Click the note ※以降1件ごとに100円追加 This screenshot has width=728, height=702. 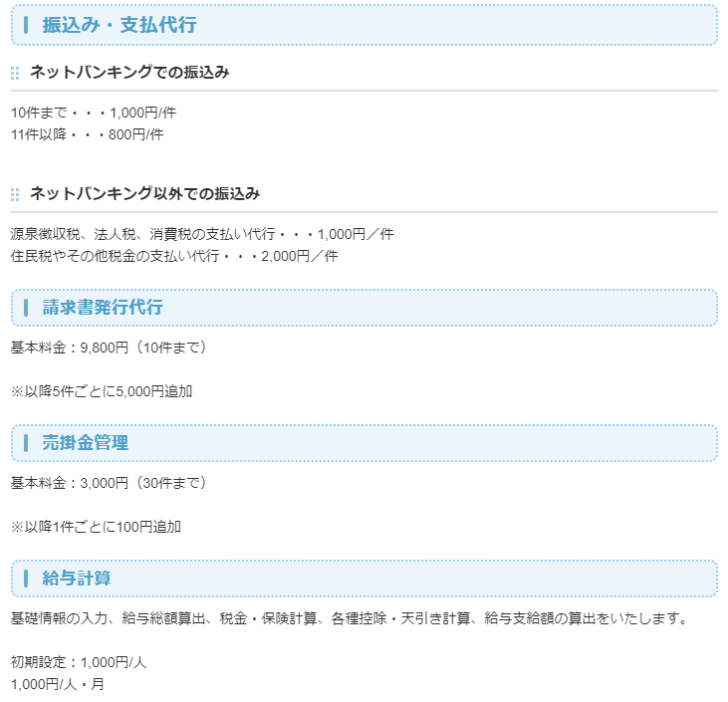[x=97, y=527]
